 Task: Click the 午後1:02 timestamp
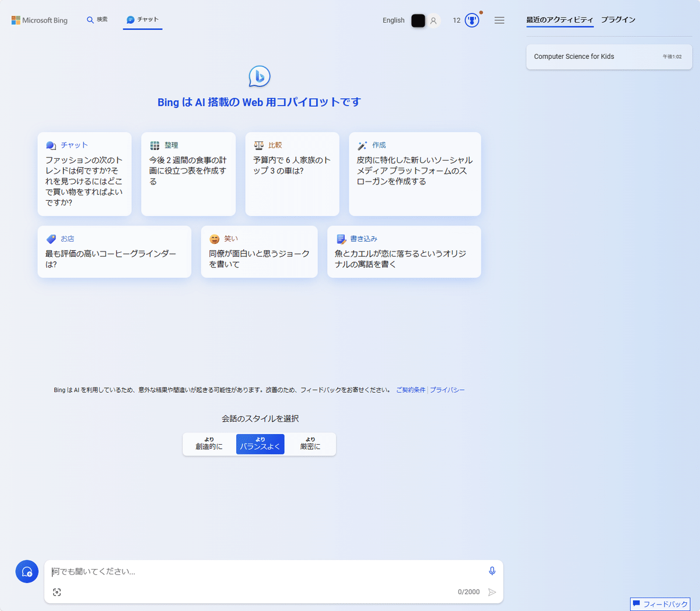672,57
